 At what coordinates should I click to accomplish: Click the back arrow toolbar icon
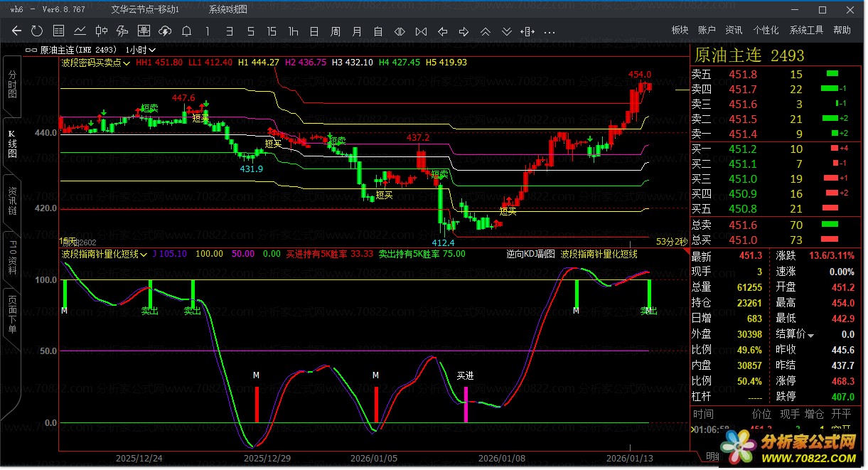[17, 31]
